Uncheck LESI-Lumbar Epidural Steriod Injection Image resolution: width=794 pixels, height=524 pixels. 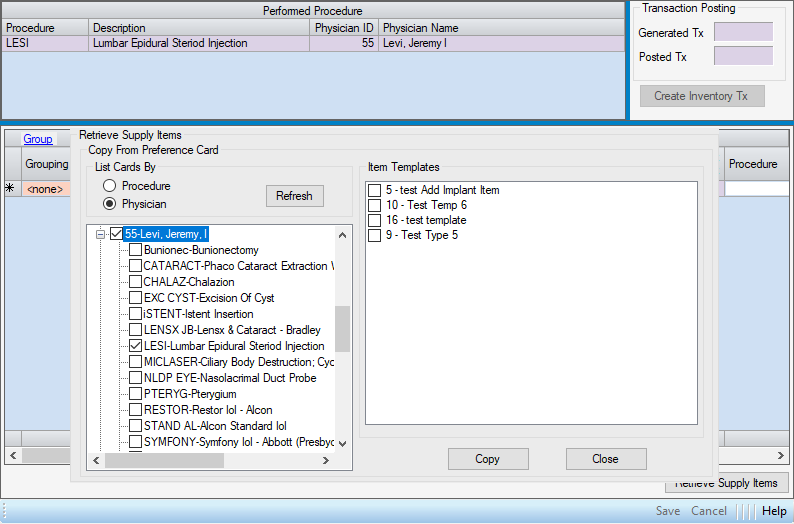point(135,346)
